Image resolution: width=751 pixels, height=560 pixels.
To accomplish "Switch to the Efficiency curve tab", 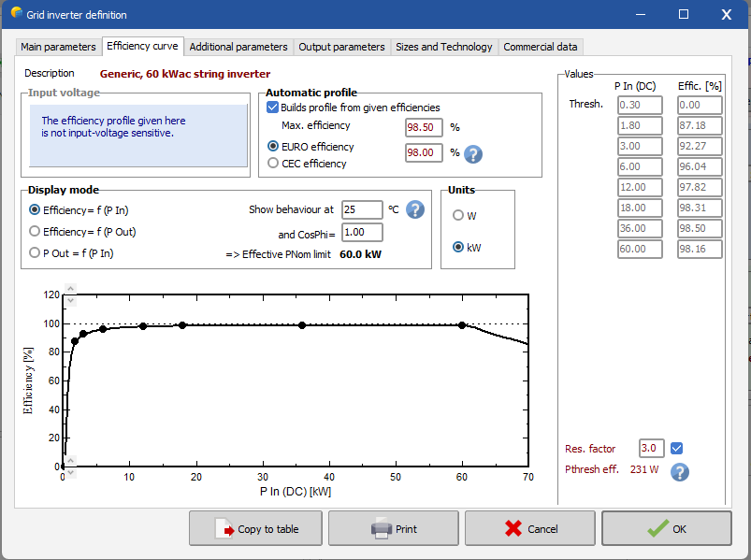I will pyautogui.click(x=142, y=46).
